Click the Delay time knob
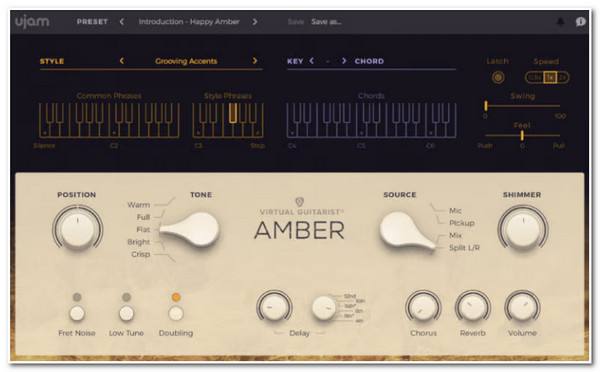This screenshot has width=600, height=372. 324,307
